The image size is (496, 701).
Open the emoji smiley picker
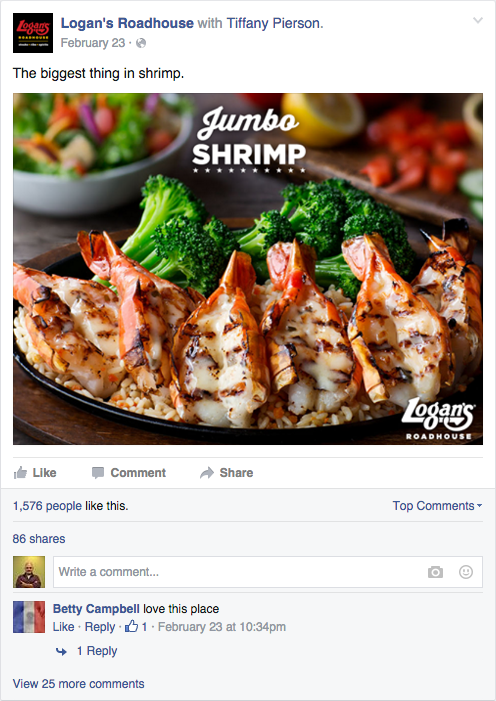[466, 572]
